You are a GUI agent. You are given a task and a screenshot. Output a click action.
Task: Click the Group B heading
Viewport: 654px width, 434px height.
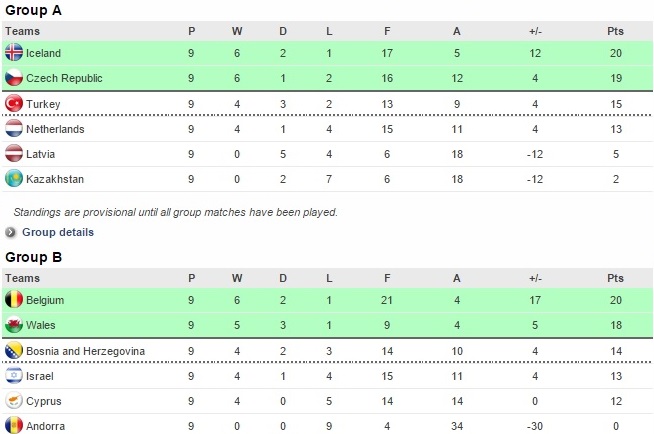tap(33, 257)
